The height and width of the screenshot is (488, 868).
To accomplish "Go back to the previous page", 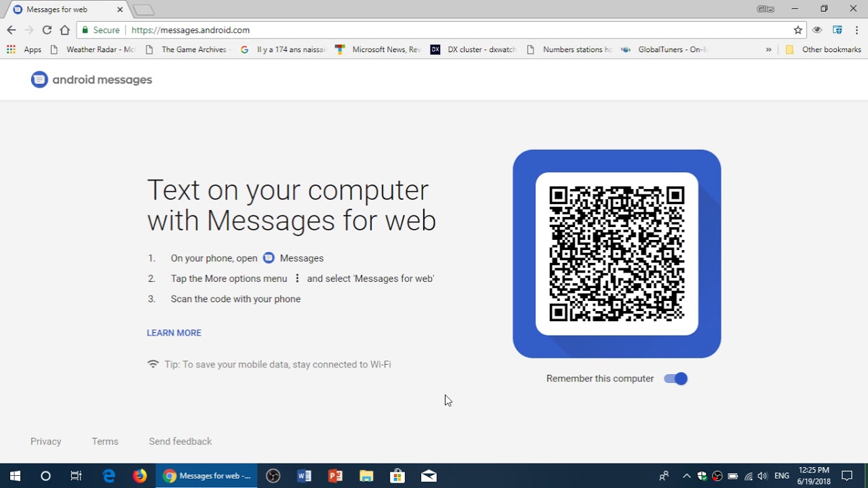I will coord(11,30).
